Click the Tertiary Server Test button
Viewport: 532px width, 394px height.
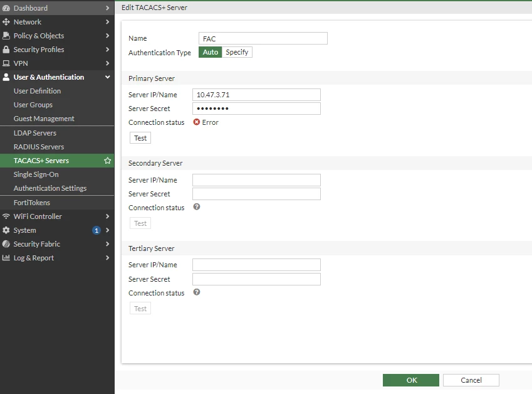[x=140, y=309]
